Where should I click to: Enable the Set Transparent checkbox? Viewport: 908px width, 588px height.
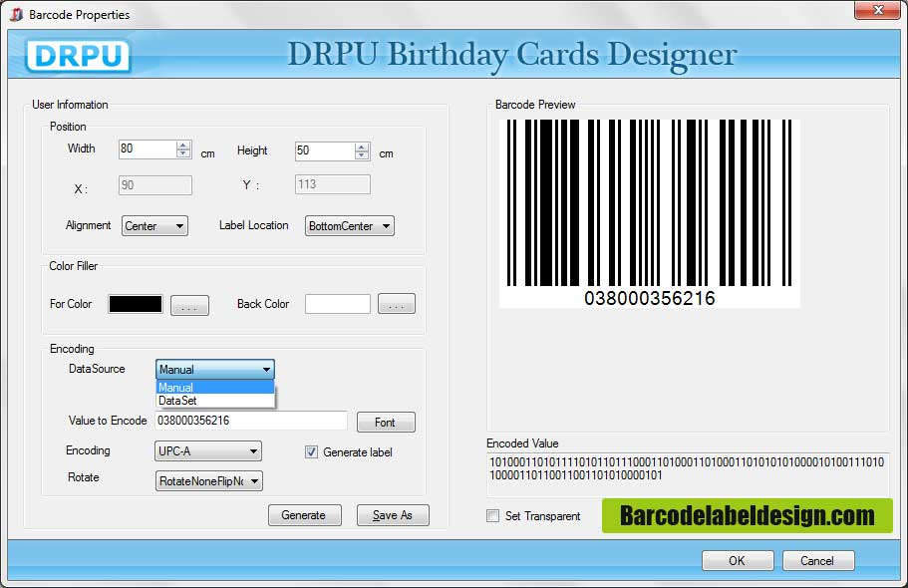click(492, 515)
